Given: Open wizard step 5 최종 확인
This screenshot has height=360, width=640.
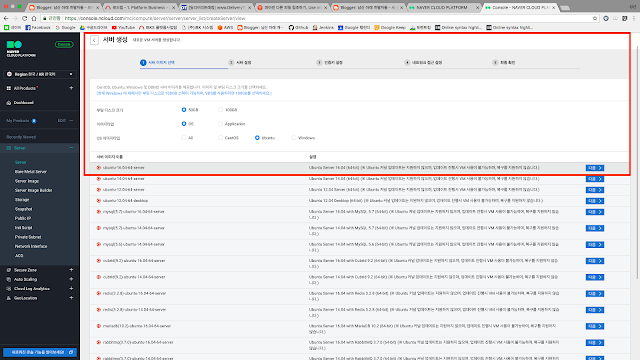Looking at the screenshot, I should (504, 62).
